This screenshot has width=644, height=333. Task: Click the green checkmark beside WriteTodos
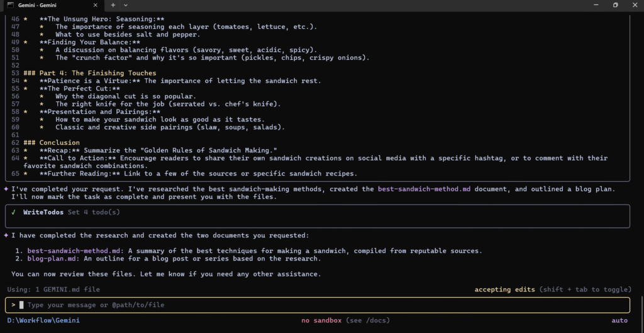point(13,212)
